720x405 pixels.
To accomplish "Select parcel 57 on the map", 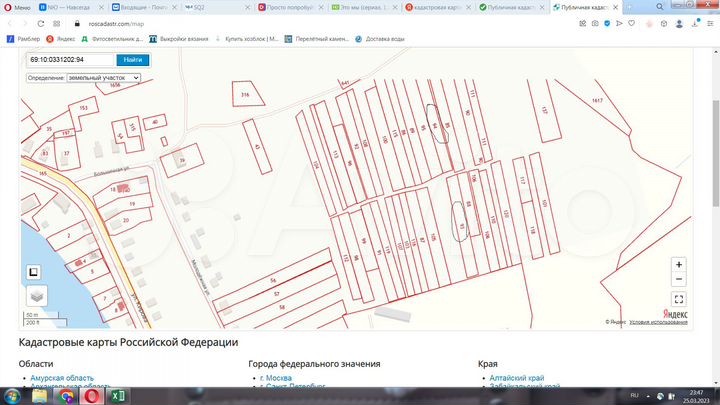I will tap(276, 294).
